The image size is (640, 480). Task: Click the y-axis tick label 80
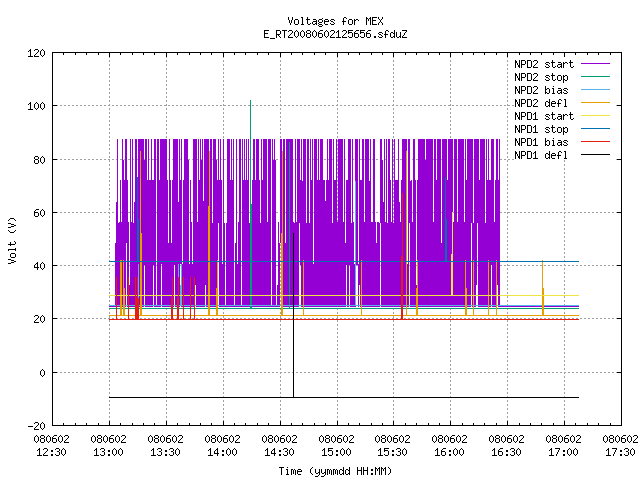[x=39, y=160]
